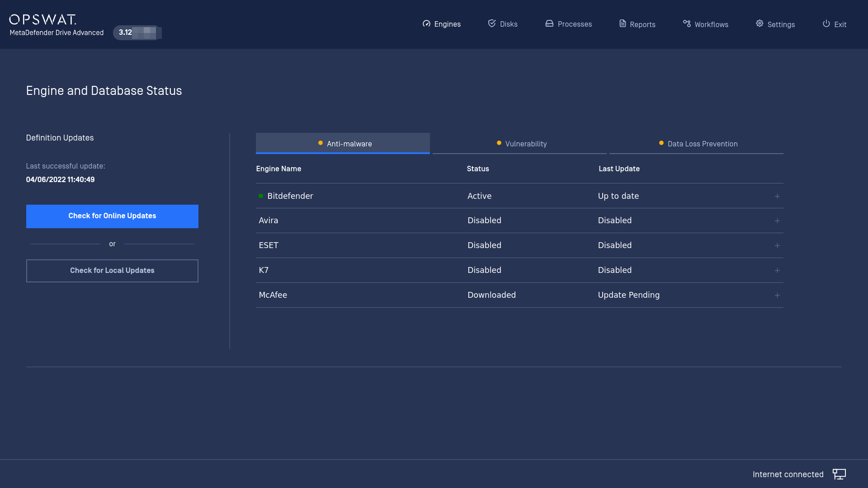The width and height of the screenshot is (868, 488).
Task: Click the Exit power icon
Action: coord(826,23)
